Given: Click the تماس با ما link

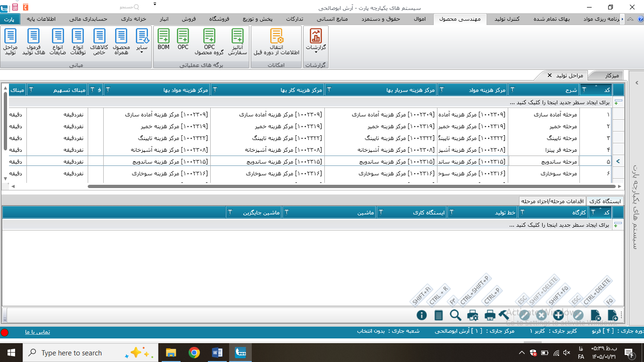Looking at the screenshot, I should (x=38, y=332).
